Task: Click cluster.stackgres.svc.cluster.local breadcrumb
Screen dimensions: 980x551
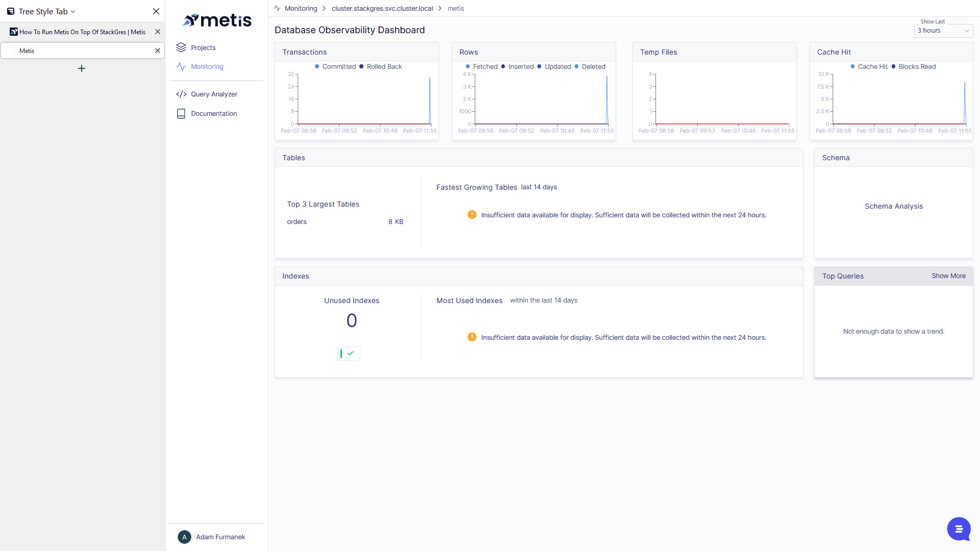Action: click(x=382, y=9)
